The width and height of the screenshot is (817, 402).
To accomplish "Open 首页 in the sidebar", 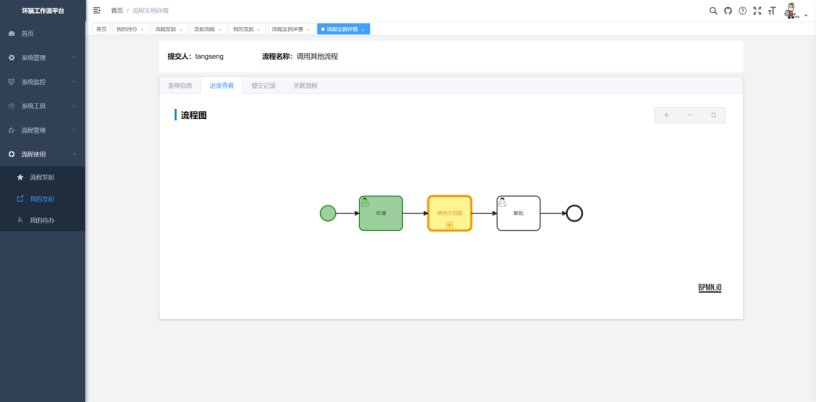I will tap(43, 33).
